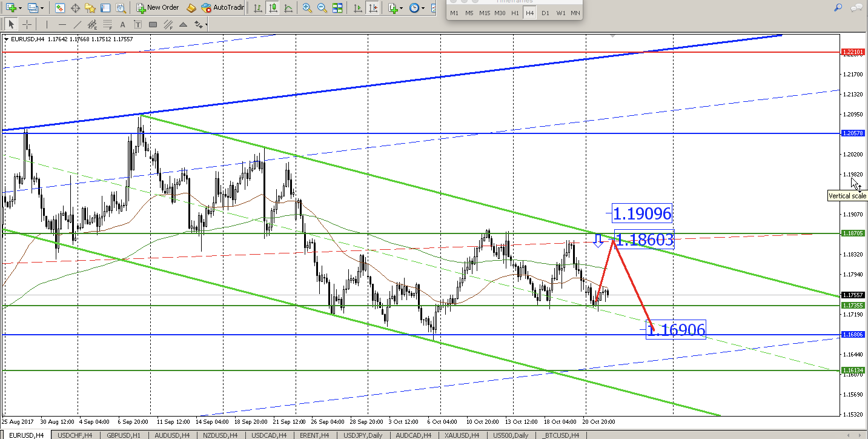This screenshot has height=439, width=868.
Task: Open the Indicators list icon
Action: (393, 8)
